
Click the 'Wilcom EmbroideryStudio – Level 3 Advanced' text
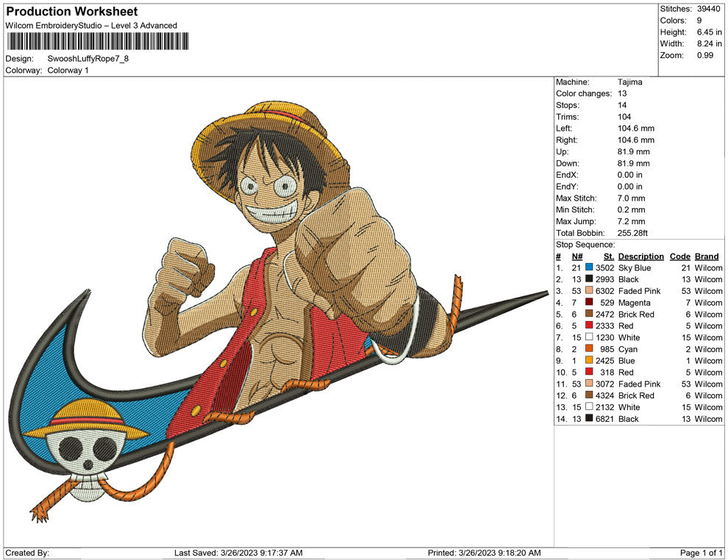(91, 26)
